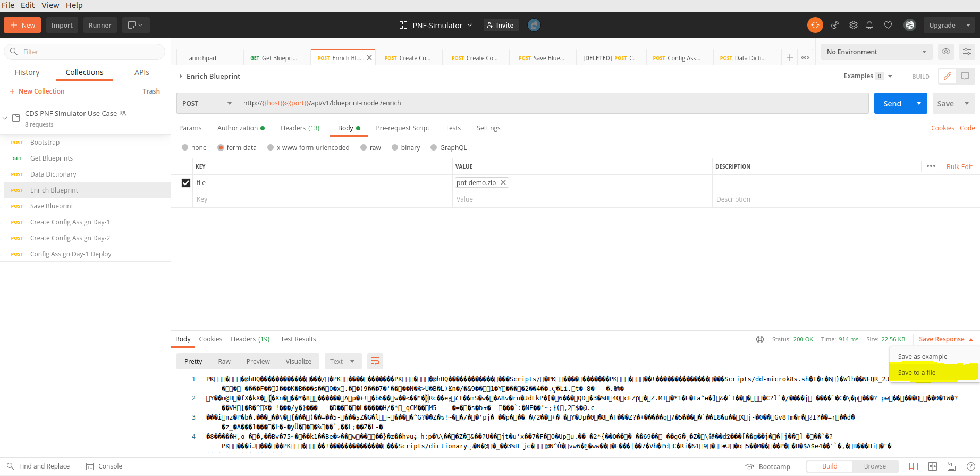This screenshot has height=476, width=980.
Task: Open new window layout icon button
Action: (x=136, y=25)
